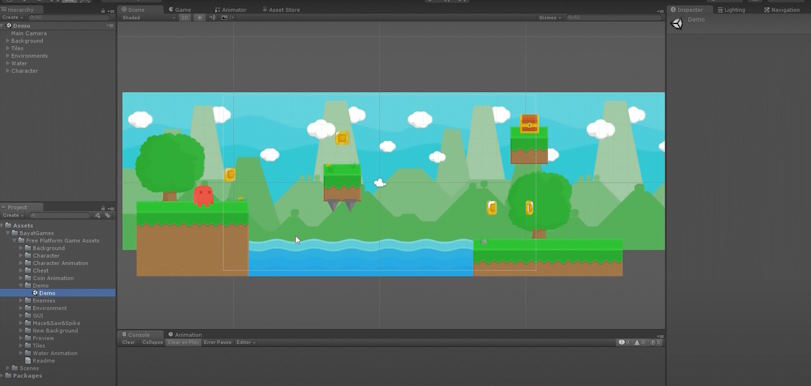Click the Packages folder icon
Screen dimensions: 811x386
[x=8, y=376]
